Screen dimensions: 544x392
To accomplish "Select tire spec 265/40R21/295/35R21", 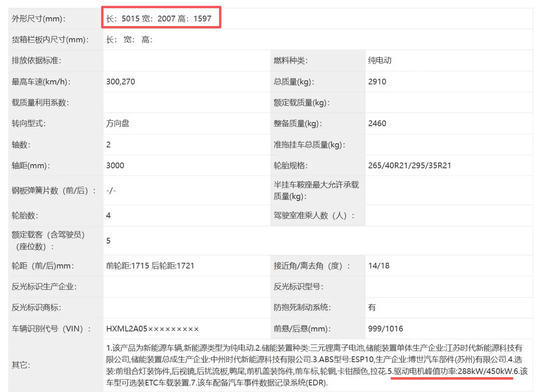I will (409, 165).
